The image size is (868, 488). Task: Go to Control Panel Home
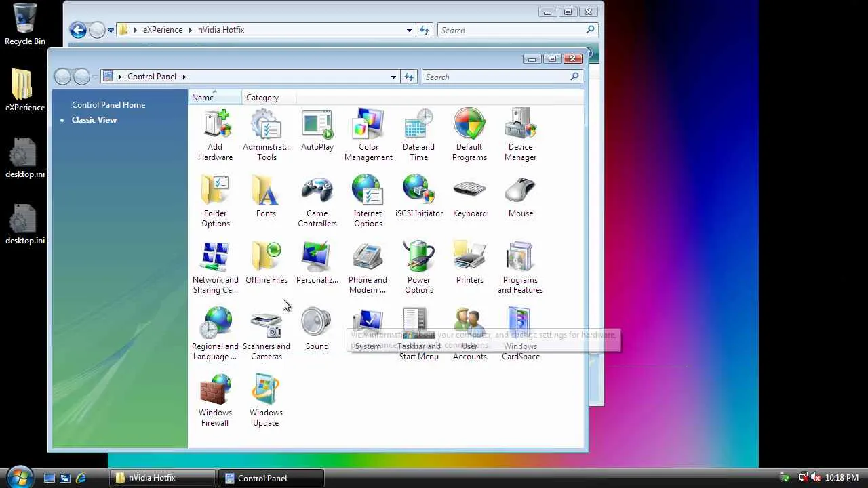[108, 105]
